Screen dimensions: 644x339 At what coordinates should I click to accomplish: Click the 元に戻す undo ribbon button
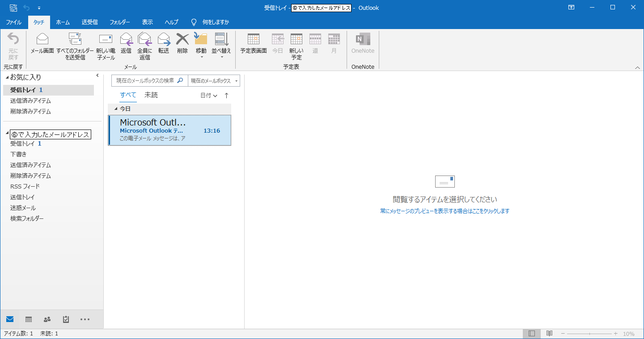point(13,46)
